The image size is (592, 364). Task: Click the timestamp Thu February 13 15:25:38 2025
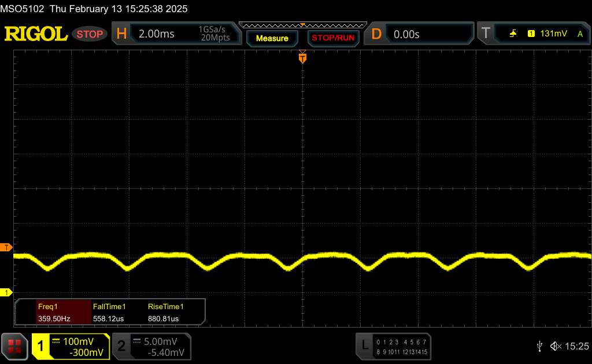coord(119,9)
